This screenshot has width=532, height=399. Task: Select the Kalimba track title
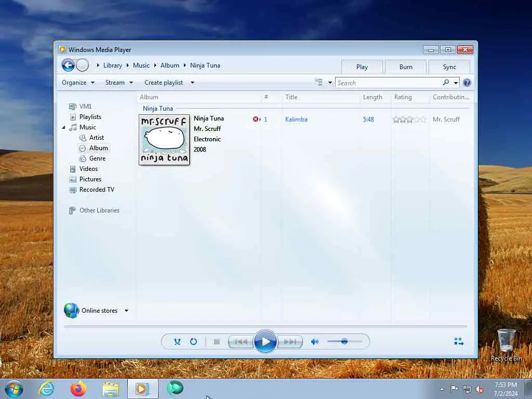point(296,119)
